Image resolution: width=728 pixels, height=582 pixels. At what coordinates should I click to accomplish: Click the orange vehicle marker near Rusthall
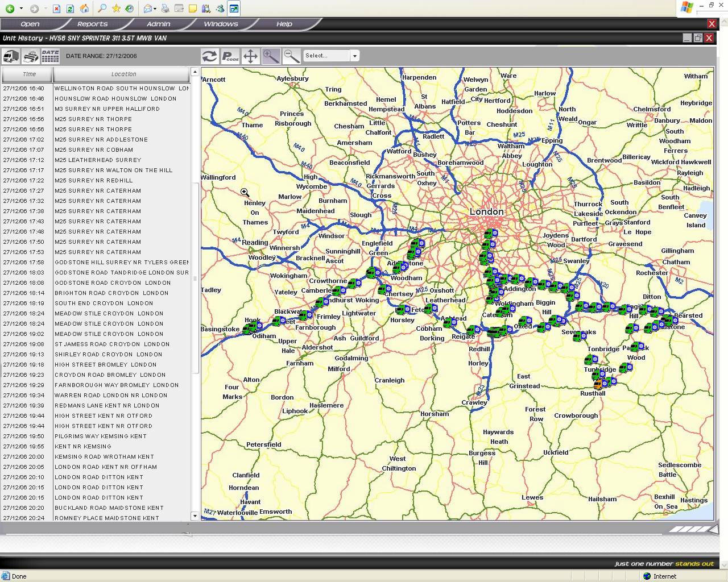tap(598, 385)
